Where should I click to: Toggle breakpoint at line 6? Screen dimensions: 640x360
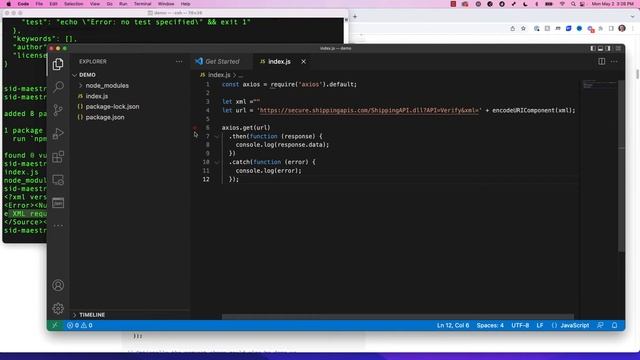[195, 128]
